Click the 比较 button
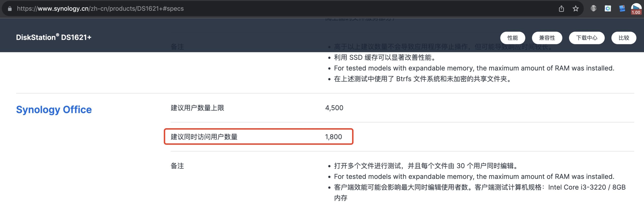The width and height of the screenshot is (644, 211). (x=624, y=38)
